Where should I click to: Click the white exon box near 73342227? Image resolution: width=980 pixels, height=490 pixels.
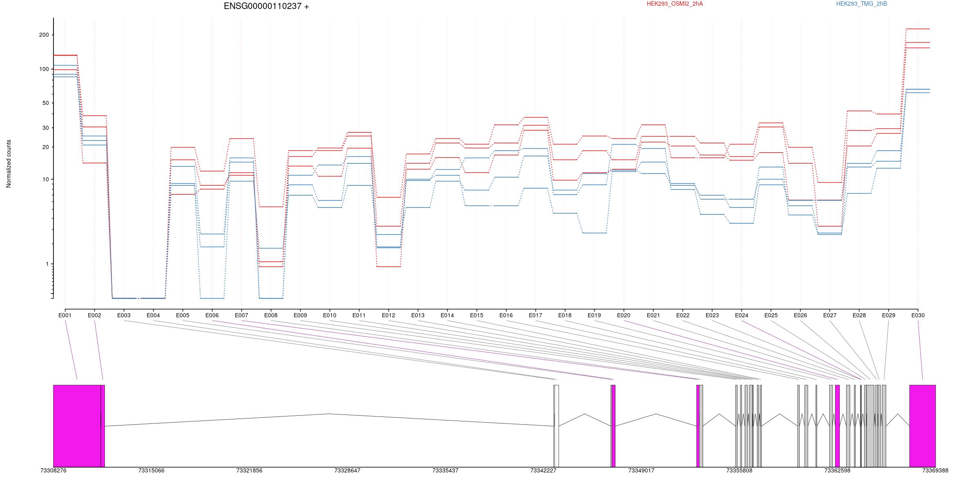click(557, 426)
